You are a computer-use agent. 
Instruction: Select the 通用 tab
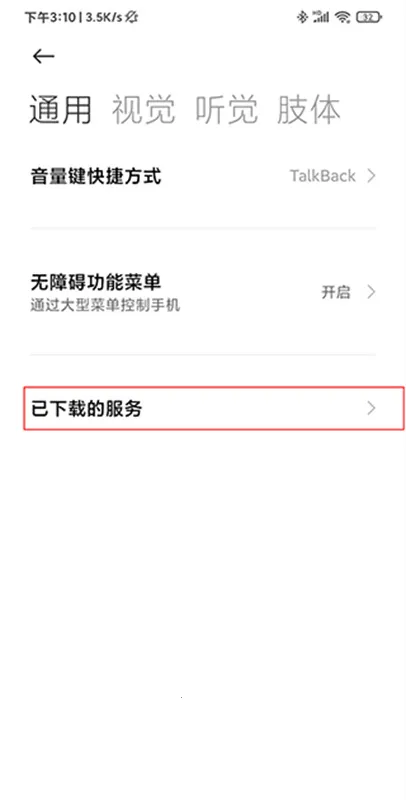coord(60,109)
